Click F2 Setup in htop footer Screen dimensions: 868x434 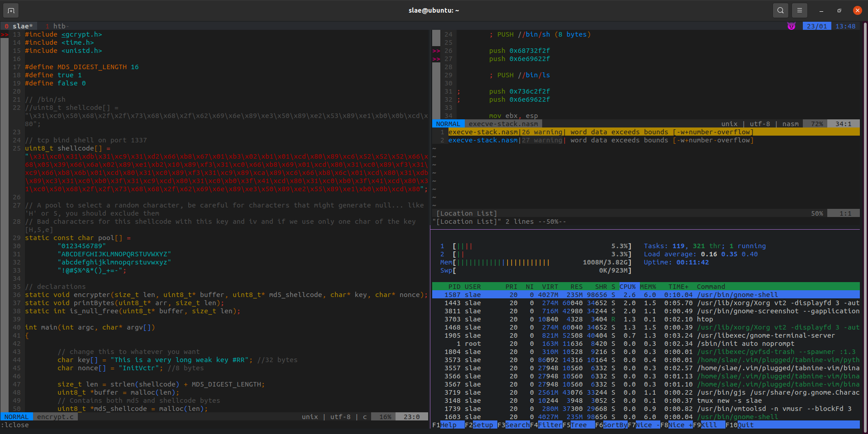click(481, 425)
